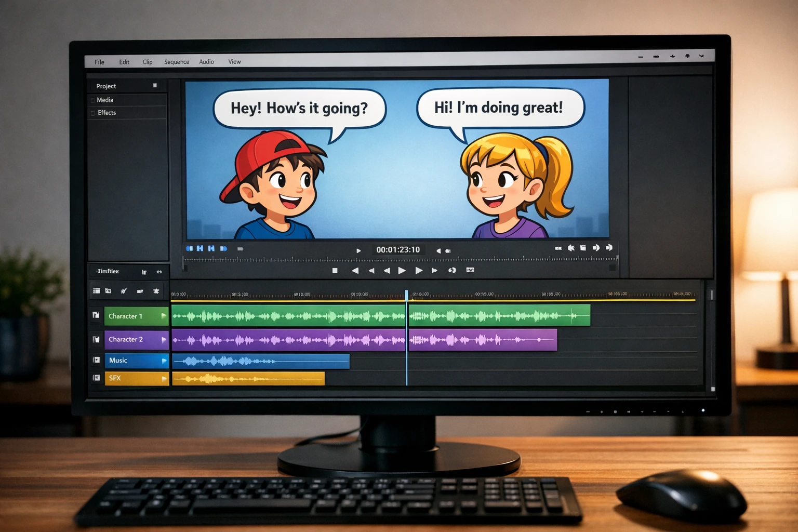The width and height of the screenshot is (798, 532).
Task: Expand the Character 1 track using its arrow
Action: 163,315
